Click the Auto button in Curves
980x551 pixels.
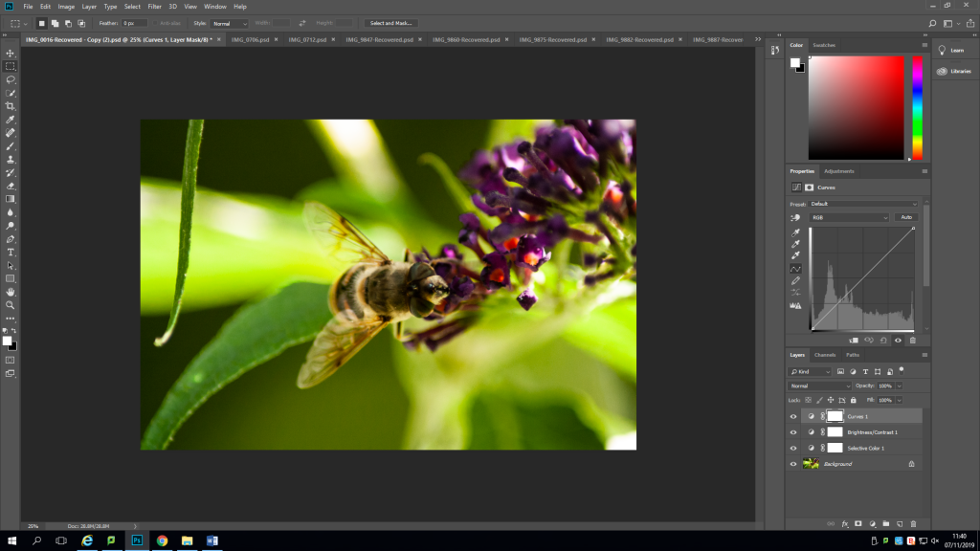(x=906, y=218)
